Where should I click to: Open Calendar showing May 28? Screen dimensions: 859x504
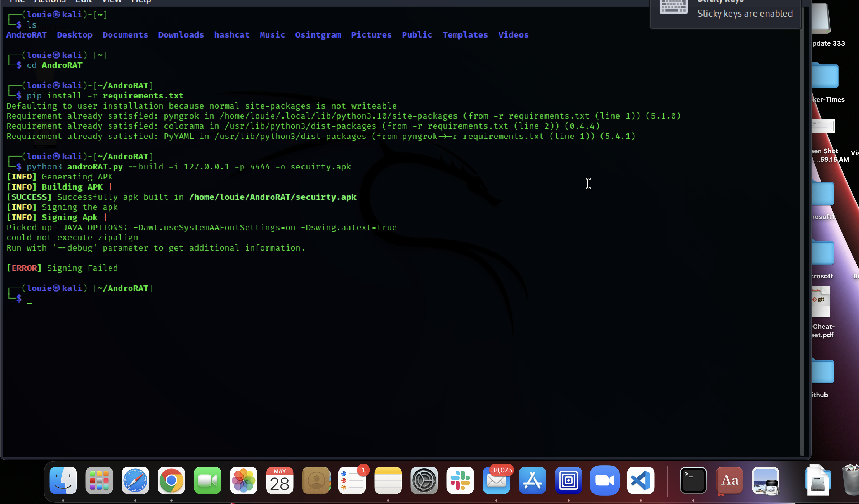coord(280,480)
